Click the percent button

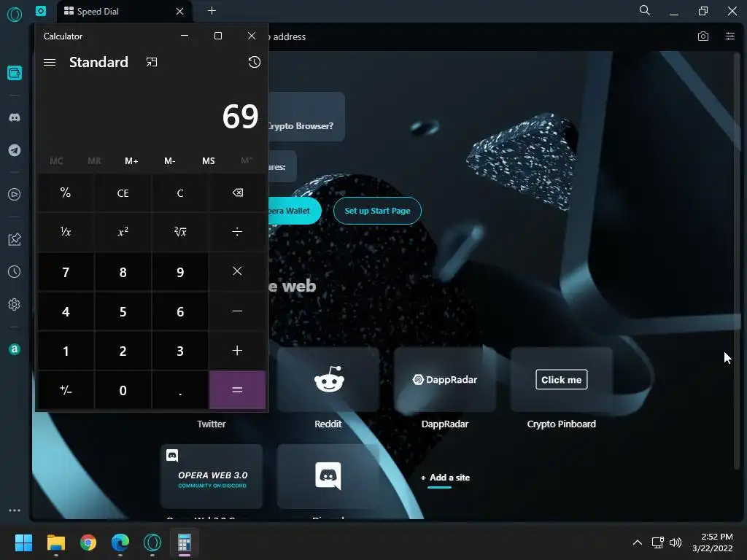[66, 192]
